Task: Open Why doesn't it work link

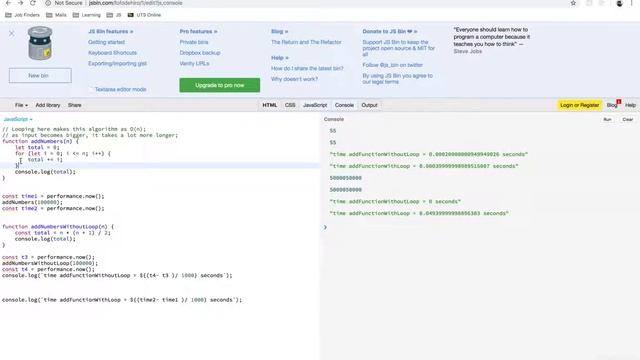Action: tap(294, 79)
